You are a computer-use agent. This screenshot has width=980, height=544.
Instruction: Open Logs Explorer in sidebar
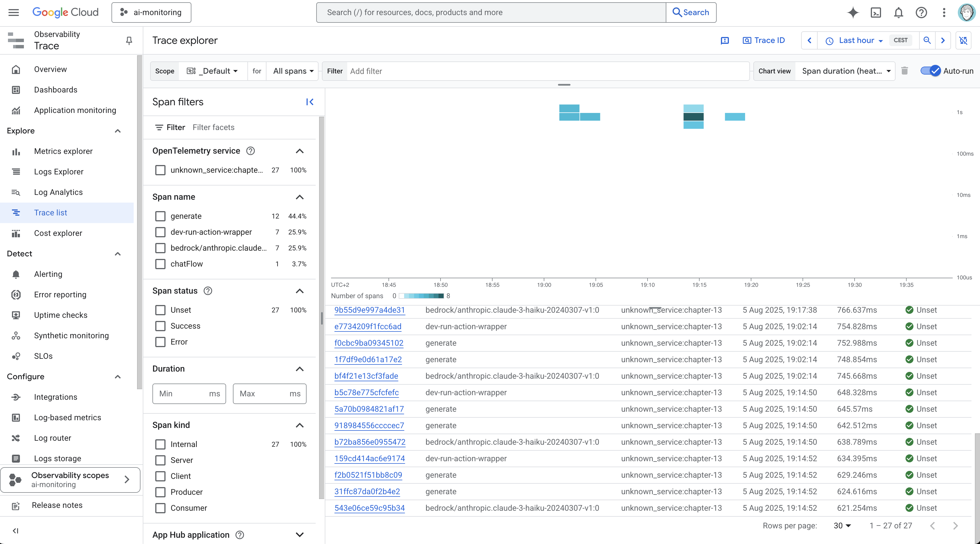click(59, 172)
